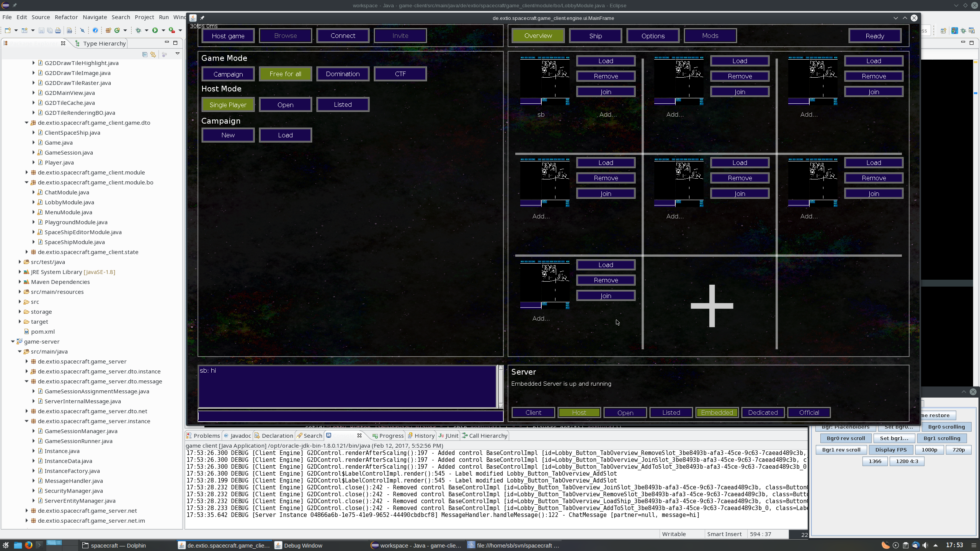
Task: Open the Refactor menu
Action: point(66,17)
